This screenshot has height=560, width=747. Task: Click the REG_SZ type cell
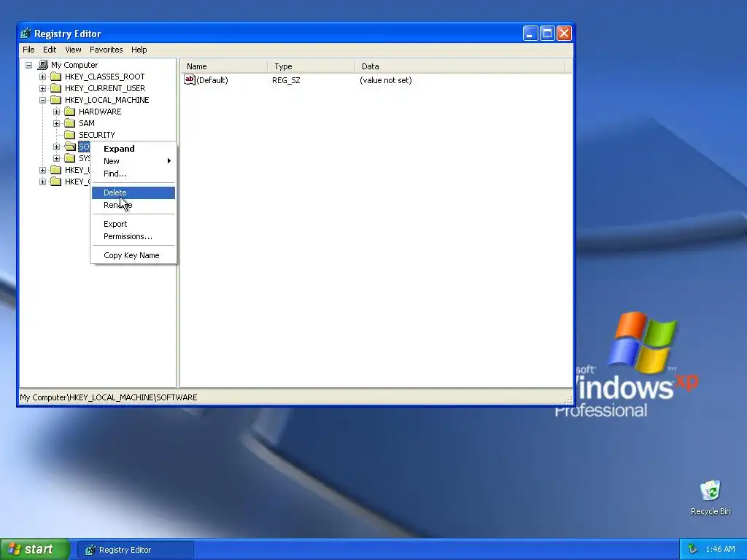(x=286, y=80)
